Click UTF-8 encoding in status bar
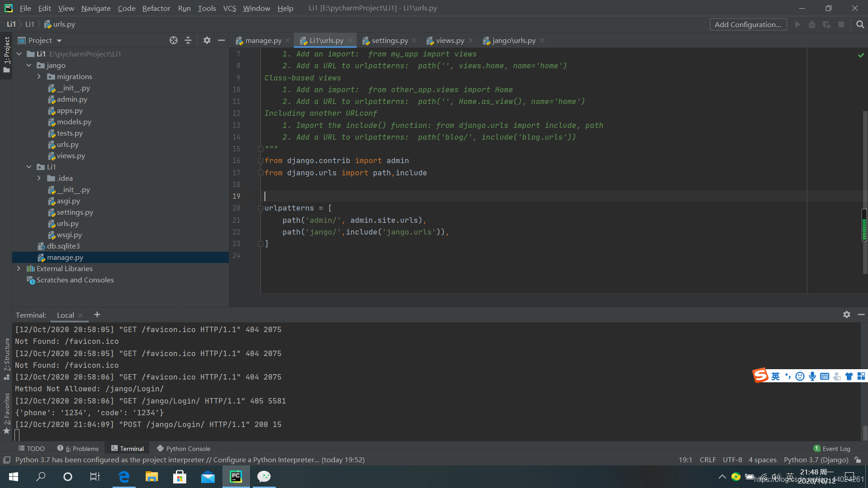 pyautogui.click(x=732, y=460)
